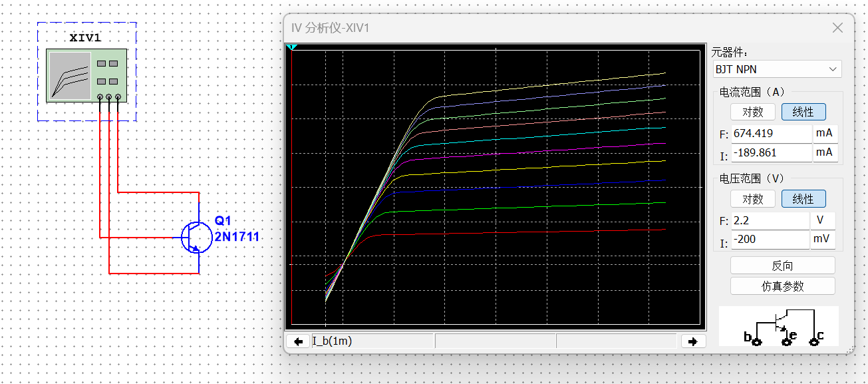Click the BJT terminal connection diagram
Screen dimensions: 868x384
(x=779, y=326)
